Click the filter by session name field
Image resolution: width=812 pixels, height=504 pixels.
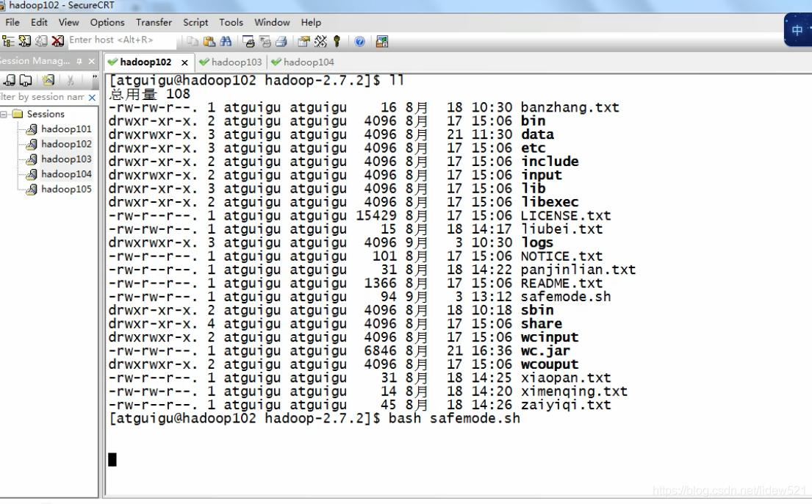pyautogui.click(x=43, y=97)
